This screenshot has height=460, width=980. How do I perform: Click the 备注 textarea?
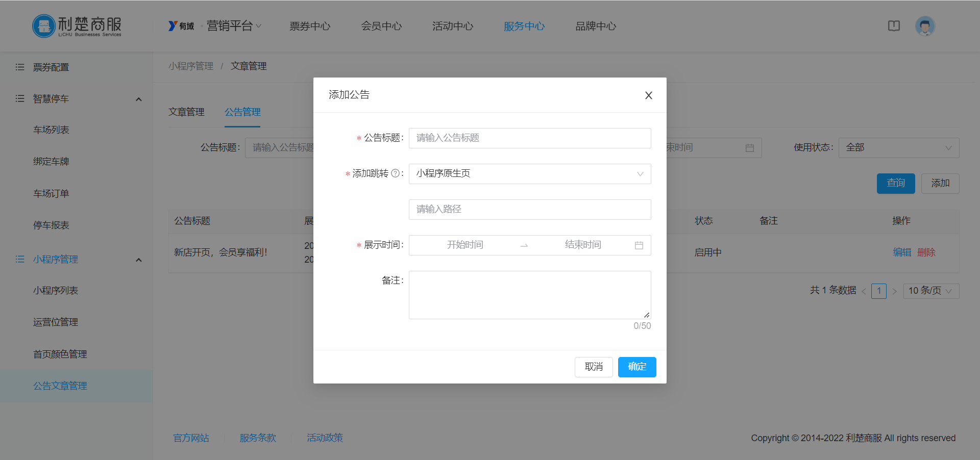[530, 295]
